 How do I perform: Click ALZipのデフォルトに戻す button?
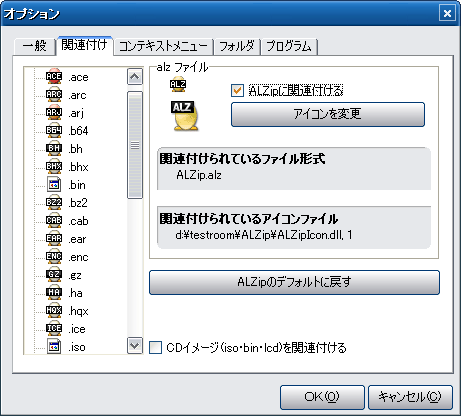(294, 282)
